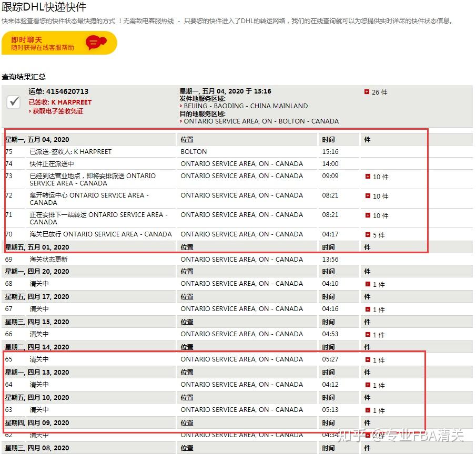The width and height of the screenshot is (476, 455).
Task: Click date header 星期一, 五月 04, 2020
Action: [37, 140]
